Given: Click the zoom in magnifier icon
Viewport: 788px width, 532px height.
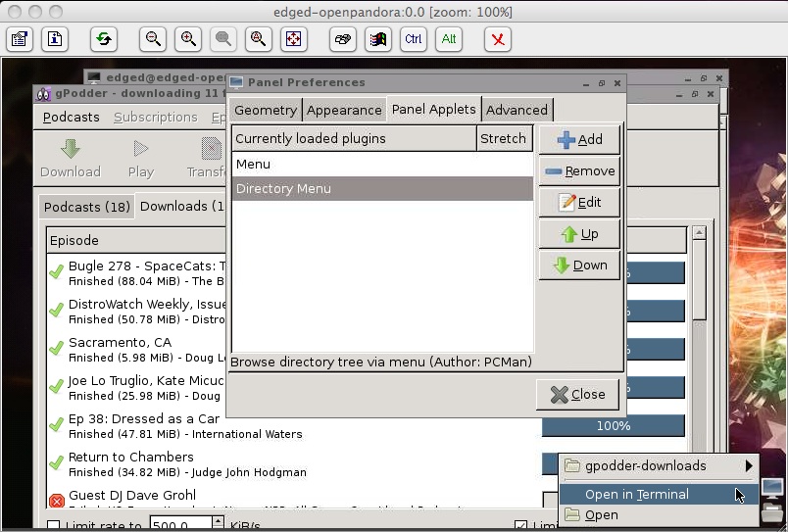Looking at the screenshot, I should [188, 39].
